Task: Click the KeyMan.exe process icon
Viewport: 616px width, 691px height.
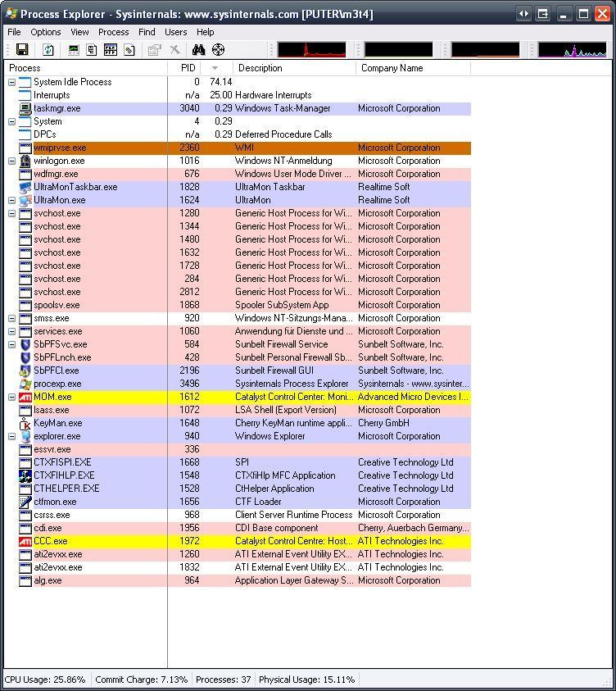Action: [25, 424]
